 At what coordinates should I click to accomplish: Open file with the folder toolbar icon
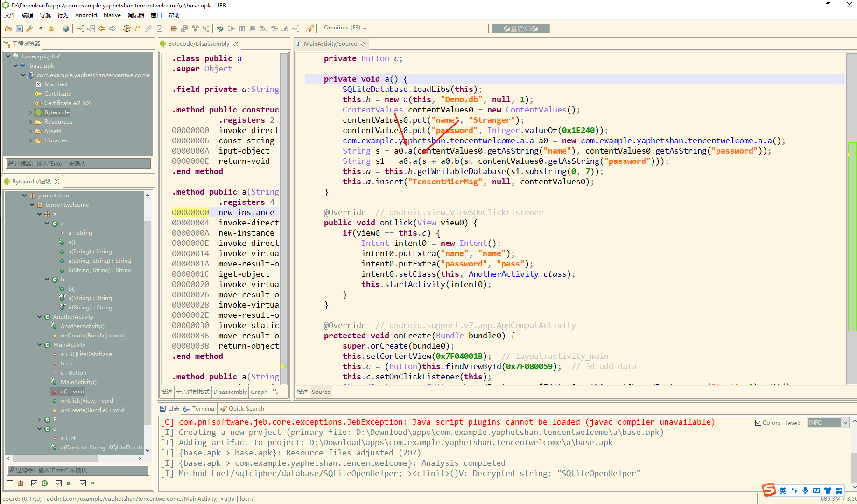8,29
